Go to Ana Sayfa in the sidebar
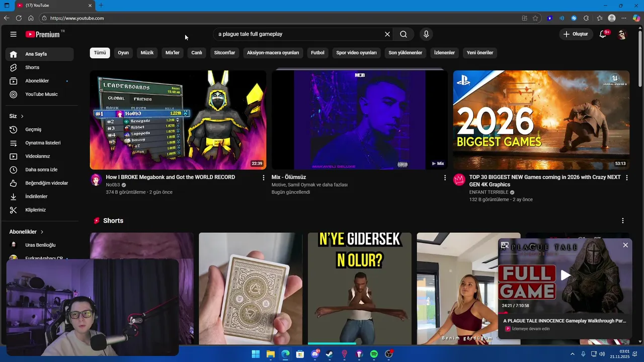The width and height of the screenshot is (644, 362). pyautogui.click(x=39, y=54)
